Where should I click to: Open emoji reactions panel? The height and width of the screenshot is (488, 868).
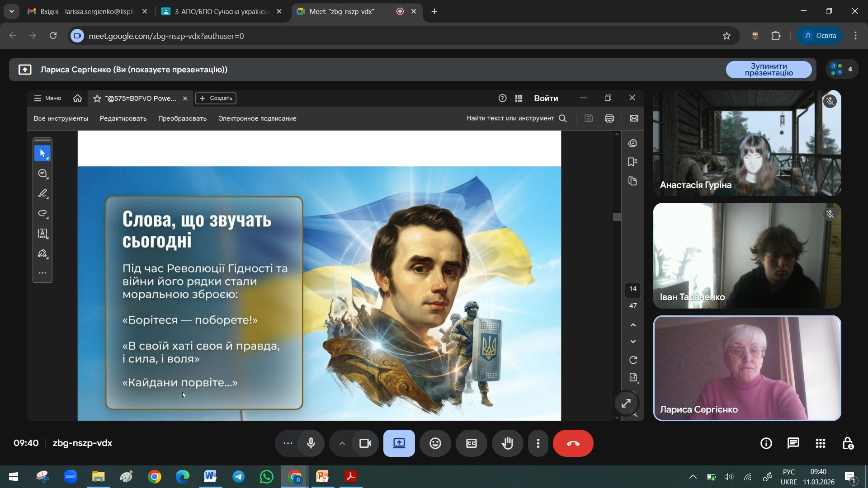point(435,443)
